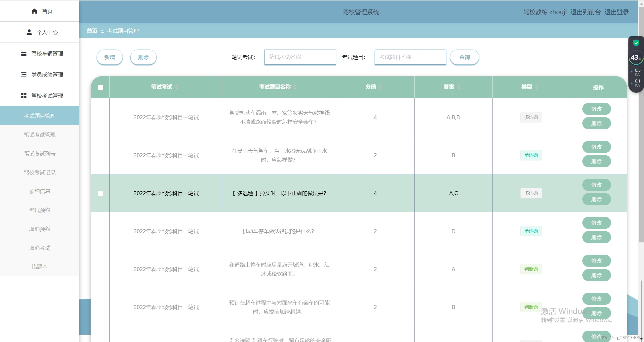The image size is (644, 342).
Task: Click the grid icon for 驾校考试管理
Action: coord(24,96)
